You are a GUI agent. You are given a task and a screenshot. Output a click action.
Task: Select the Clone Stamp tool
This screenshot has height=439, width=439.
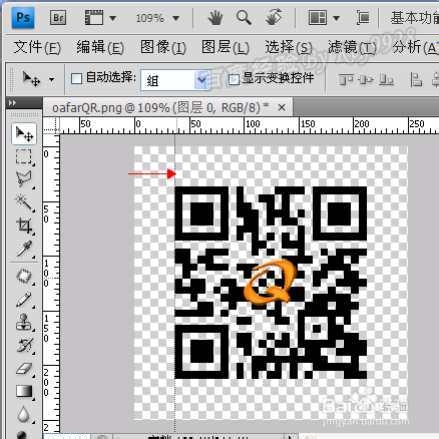[24, 322]
